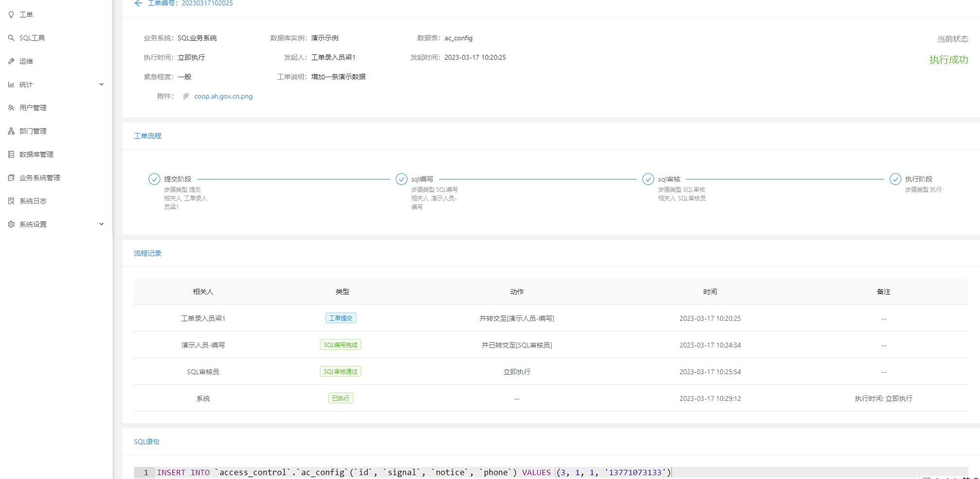Click the 业务系统 value SQL业务系统
The image size is (980, 479).
click(197, 38)
